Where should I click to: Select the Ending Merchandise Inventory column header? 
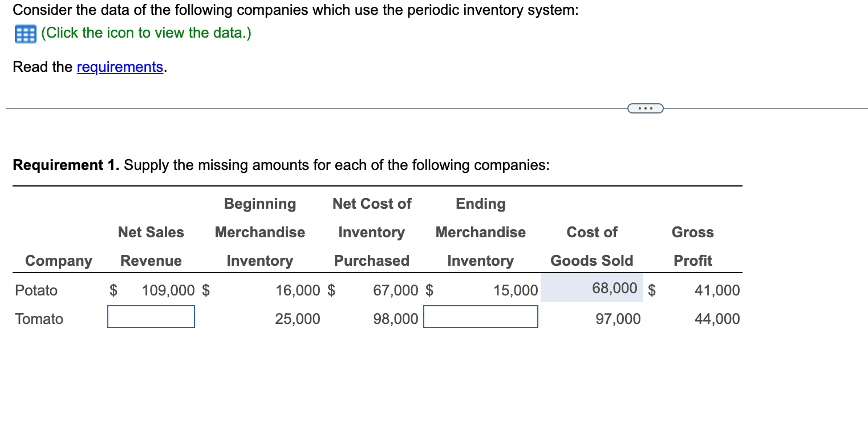(x=480, y=232)
